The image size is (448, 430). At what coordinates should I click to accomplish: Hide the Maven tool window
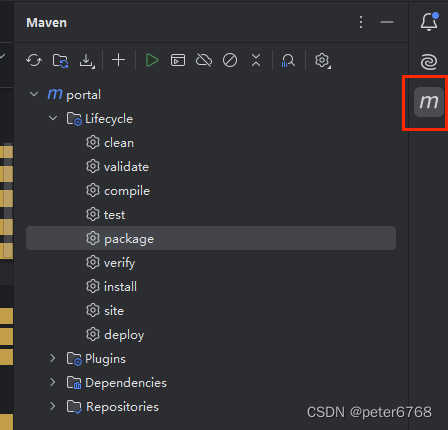[x=387, y=22]
